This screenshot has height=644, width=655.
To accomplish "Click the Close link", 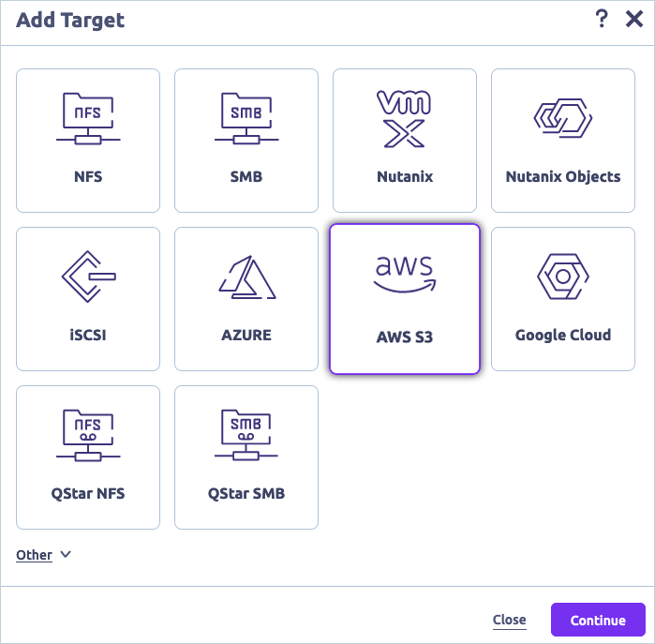I will click(x=509, y=620).
